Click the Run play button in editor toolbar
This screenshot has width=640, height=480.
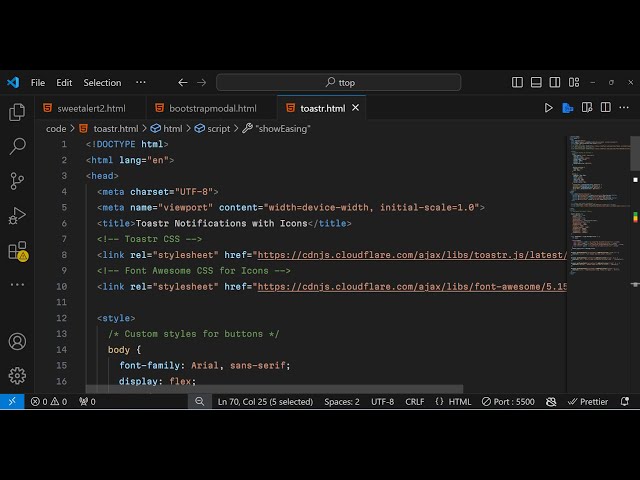tap(548, 108)
